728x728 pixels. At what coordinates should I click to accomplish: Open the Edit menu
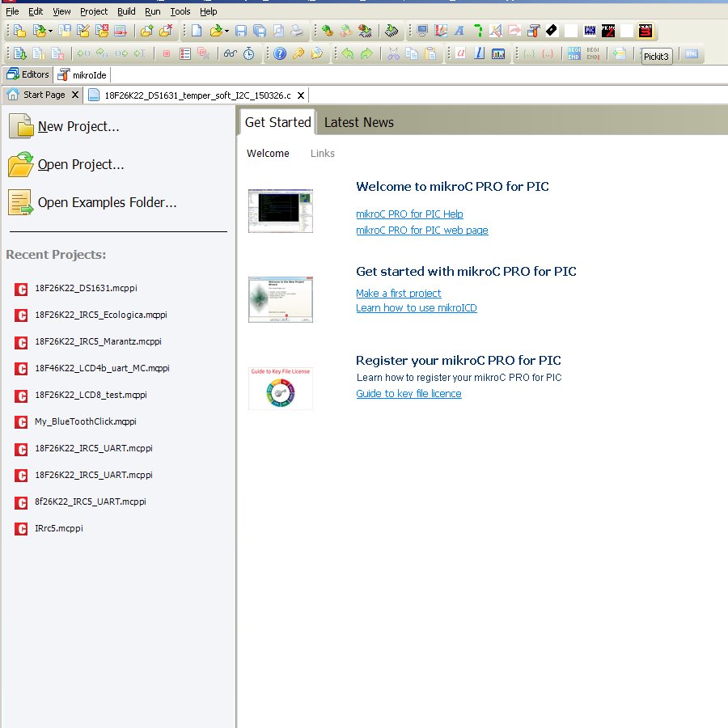(x=36, y=11)
